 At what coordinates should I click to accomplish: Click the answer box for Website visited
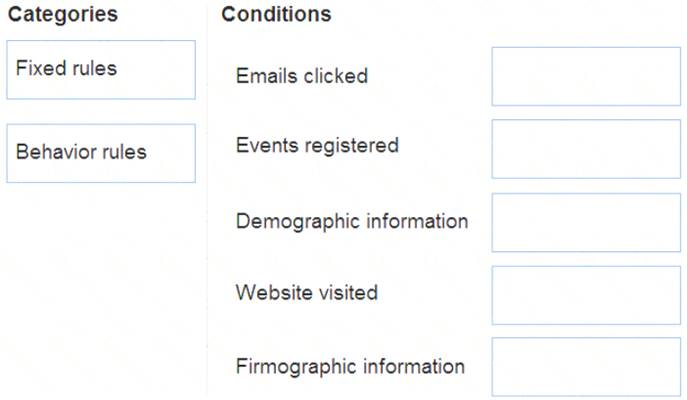tap(586, 295)
